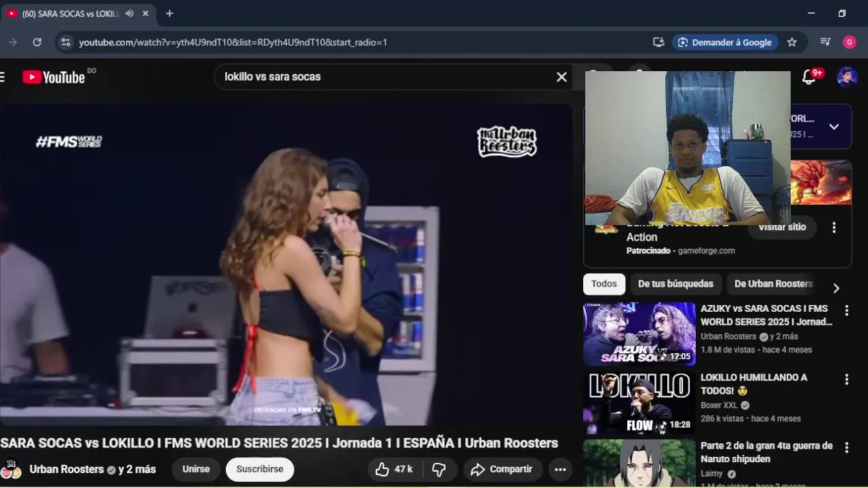Open more actions menu under the video
The width and height of the screenshot is (868, 488).
(560, 469)
